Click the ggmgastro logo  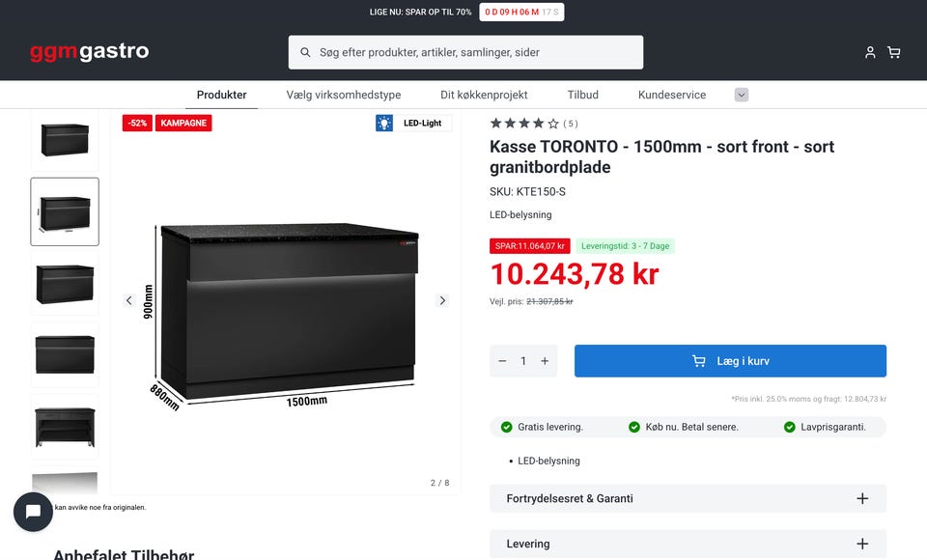click(89, 52)
